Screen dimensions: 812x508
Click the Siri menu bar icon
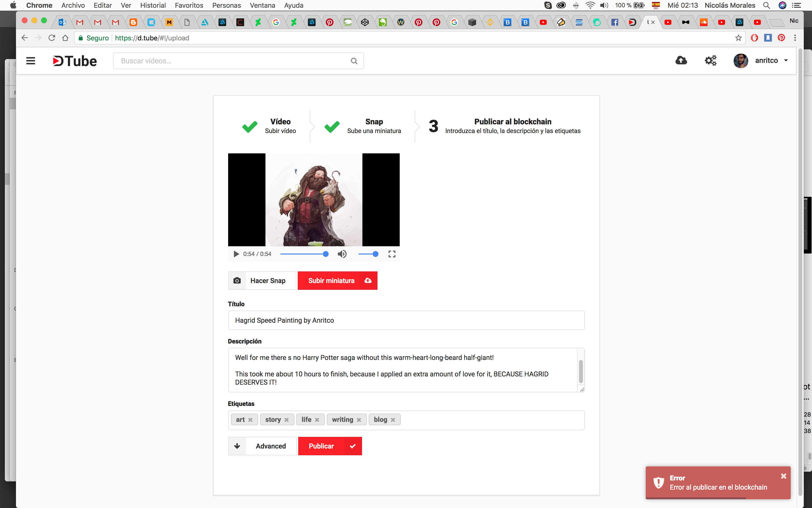coord(783,5)
